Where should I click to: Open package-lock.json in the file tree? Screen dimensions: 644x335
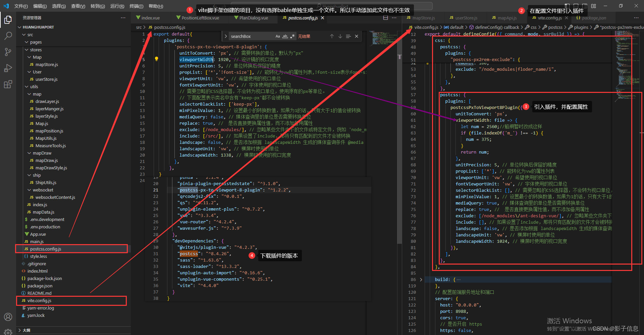[45, 278]
